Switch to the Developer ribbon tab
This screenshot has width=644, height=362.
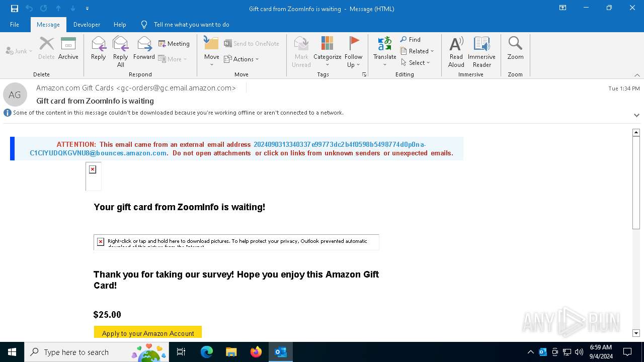click(87, 24)
